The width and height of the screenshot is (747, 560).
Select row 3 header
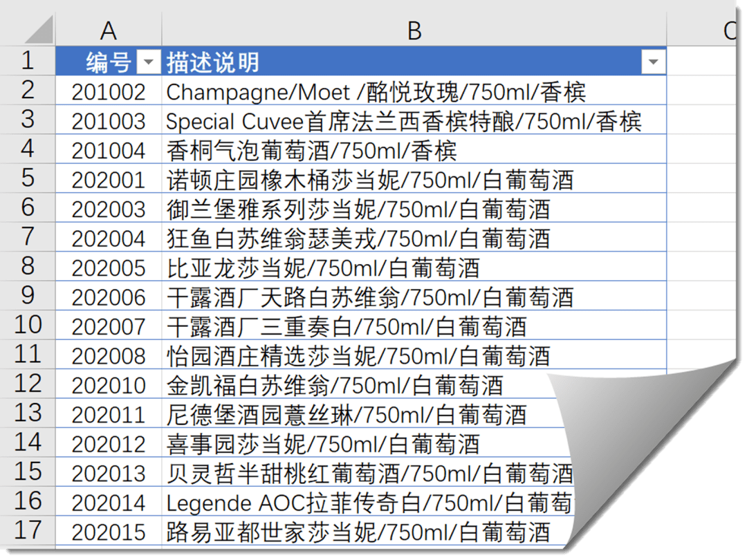point(28,120)
